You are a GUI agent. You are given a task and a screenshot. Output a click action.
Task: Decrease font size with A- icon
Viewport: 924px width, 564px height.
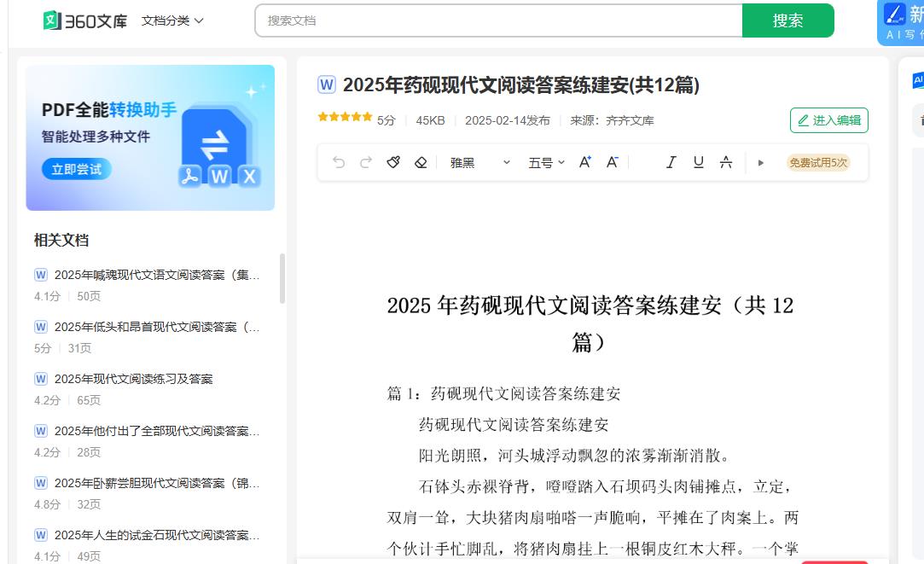click(x=612, y=162)
